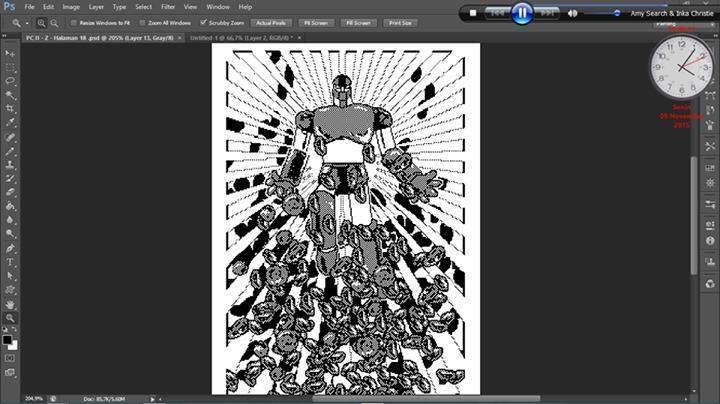
Task: Click the zoom out magnifier in options bar
Action: [54, 22]
